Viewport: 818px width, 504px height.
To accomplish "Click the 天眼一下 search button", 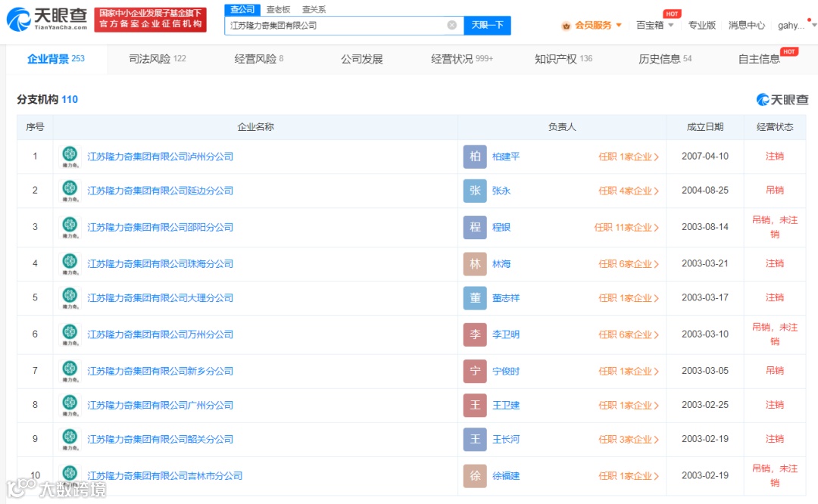I will click(x=487, y=25).
